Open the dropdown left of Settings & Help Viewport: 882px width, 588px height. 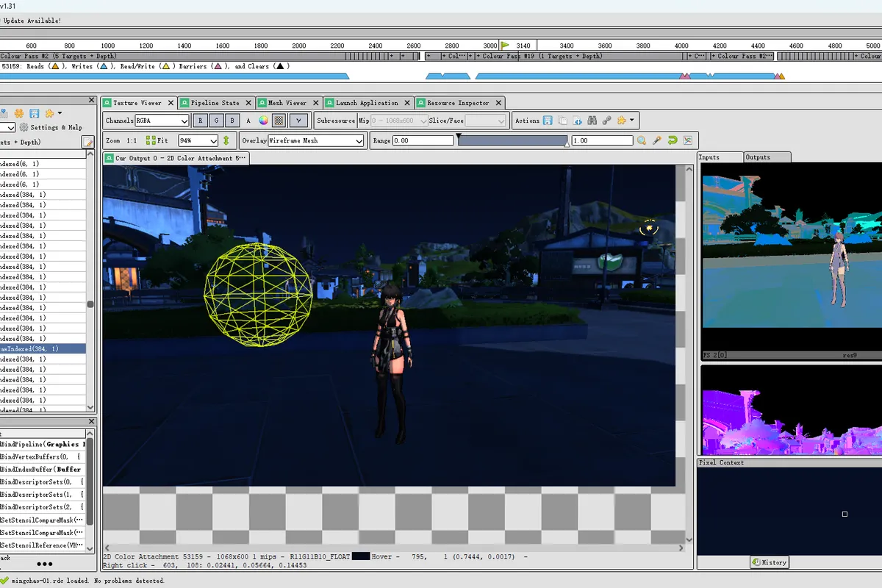coord(7,128)
